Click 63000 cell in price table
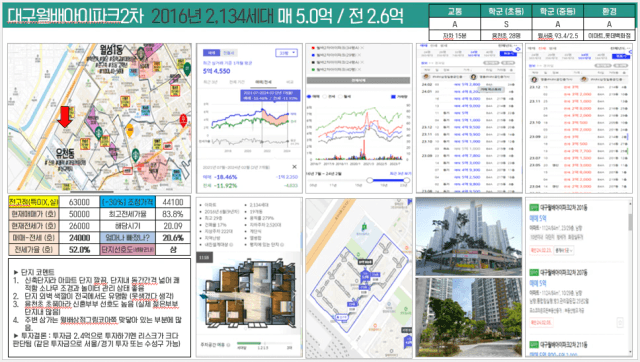 79,202
